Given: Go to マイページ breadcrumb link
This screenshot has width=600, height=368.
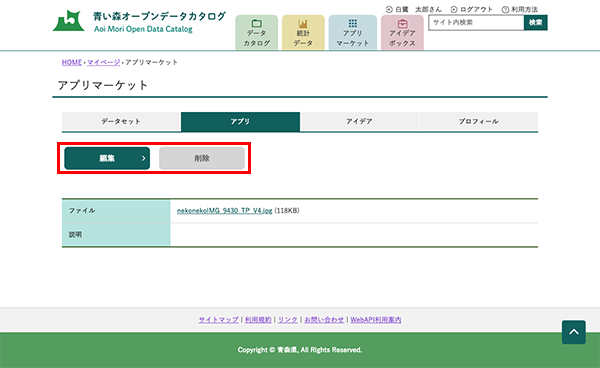Looking at the screenshot, I should coord(103,62).
